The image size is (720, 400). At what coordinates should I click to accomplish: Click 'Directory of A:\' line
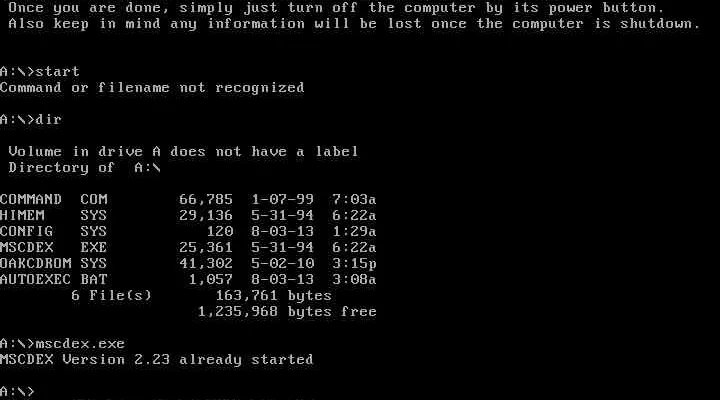pyautogui.click(x=84, y=168)
